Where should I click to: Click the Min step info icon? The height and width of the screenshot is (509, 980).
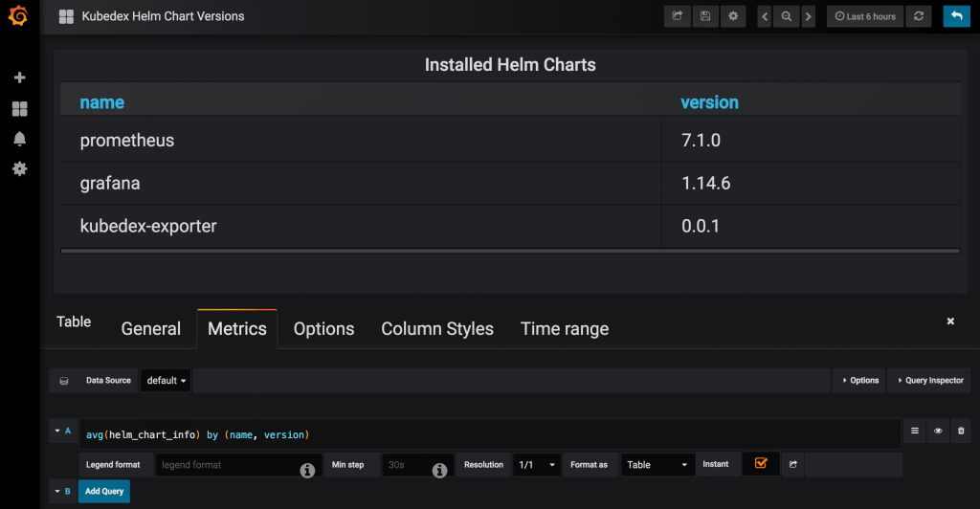coord(439,470)
